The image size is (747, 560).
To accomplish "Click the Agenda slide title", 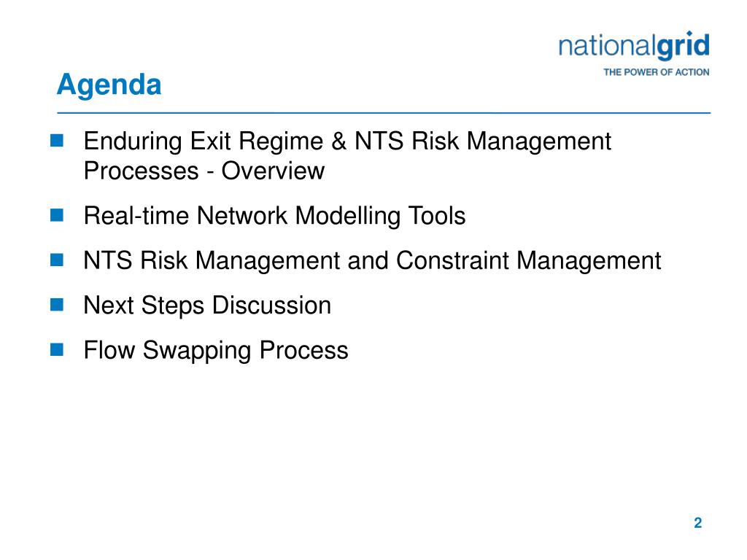I will coord(109,85).
